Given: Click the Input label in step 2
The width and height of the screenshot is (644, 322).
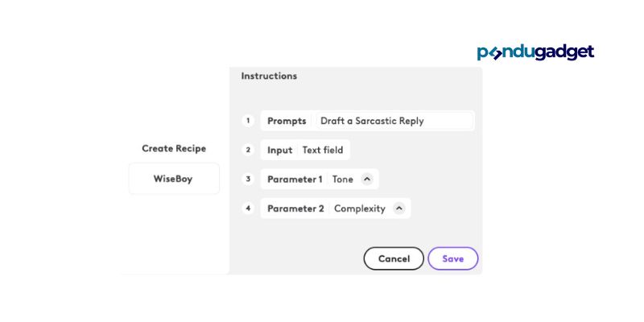Looking at the screenshot, I should (279, 151).
